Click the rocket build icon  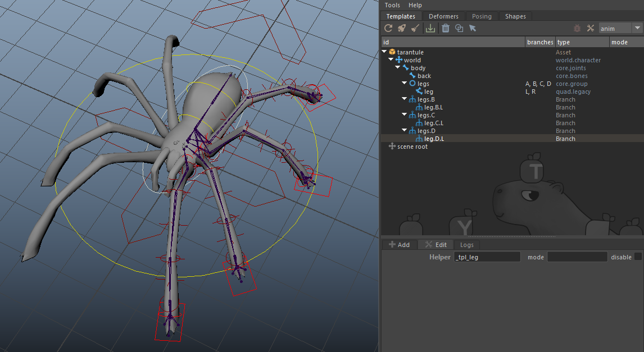pyautogui.click(x=401, y=28)
